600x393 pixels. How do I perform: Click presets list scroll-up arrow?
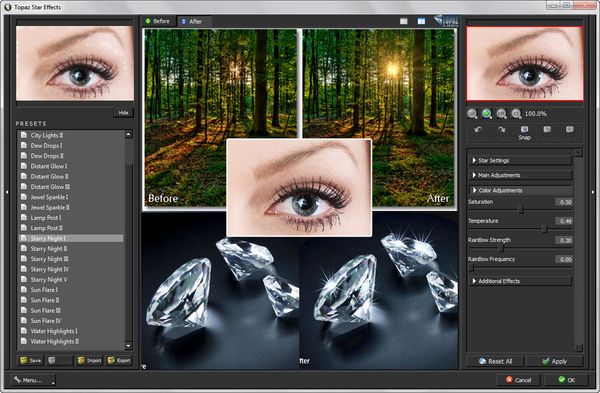(128, 134)
